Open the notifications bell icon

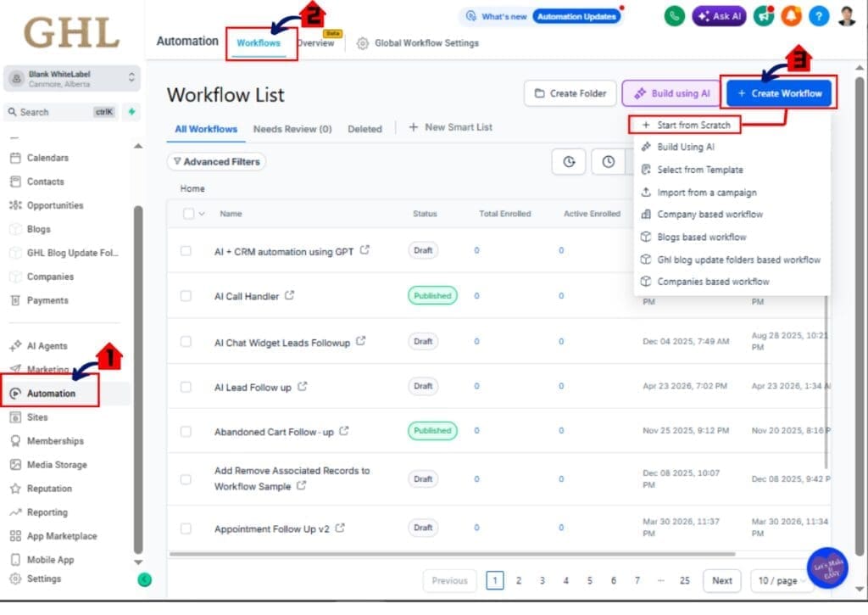(x=790, y=16)
